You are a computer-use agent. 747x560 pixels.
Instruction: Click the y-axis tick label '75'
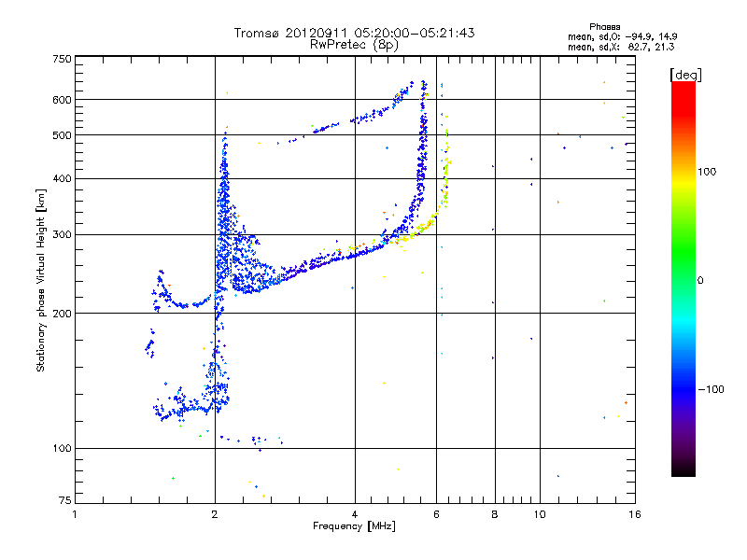(x=65, y=500)
